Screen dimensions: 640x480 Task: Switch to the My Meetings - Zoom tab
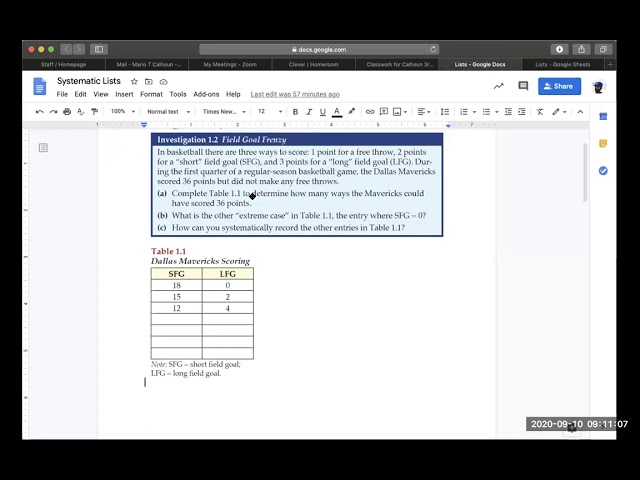[x=230, y=64]
